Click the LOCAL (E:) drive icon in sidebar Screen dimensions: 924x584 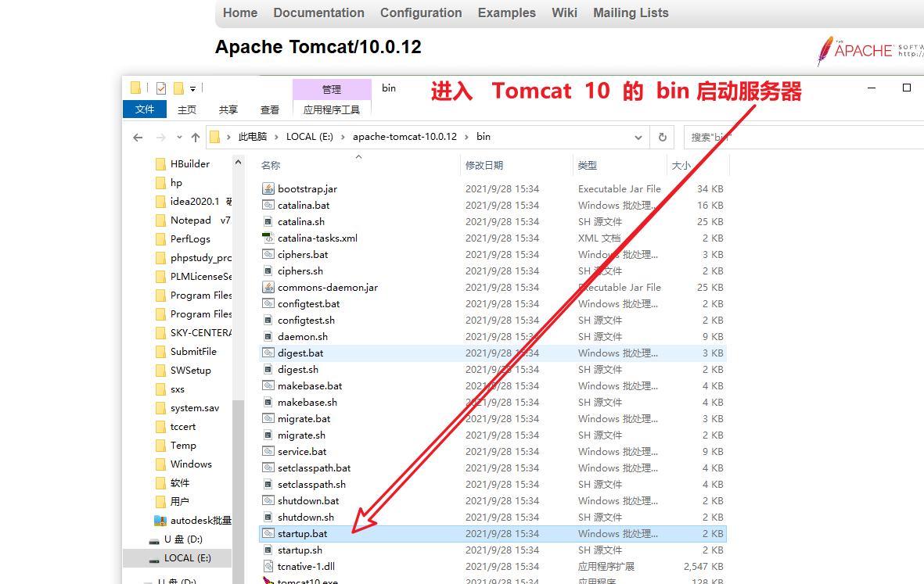[154, 559]
